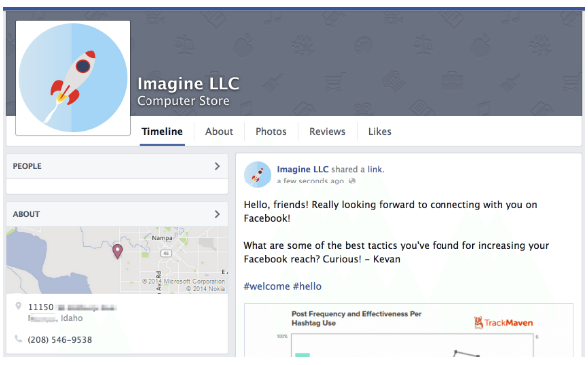
Task: Click the 'a few seconds ago' timestamp
Action: pos(310,181)
